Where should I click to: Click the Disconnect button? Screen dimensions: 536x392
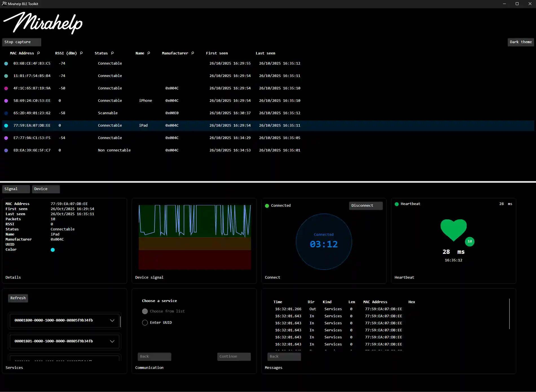tap(366, 206)
